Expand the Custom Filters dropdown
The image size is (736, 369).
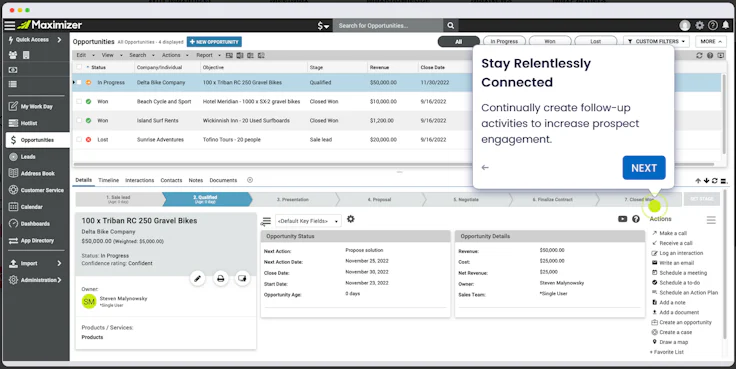656,41
